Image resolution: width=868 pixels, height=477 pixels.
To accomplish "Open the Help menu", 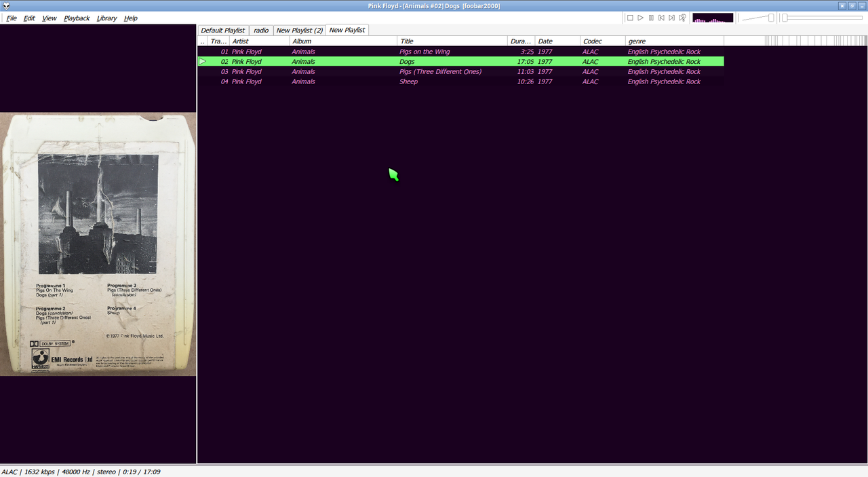I will (131, 18).
